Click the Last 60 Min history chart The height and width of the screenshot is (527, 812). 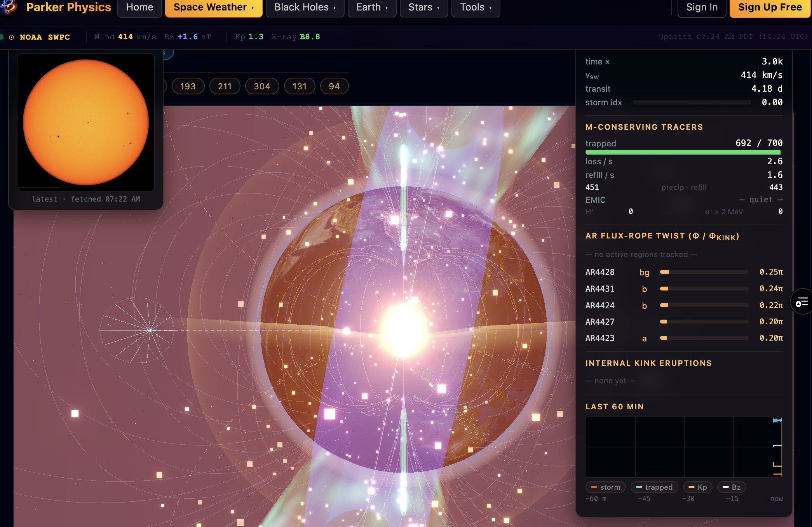point(684,447)
